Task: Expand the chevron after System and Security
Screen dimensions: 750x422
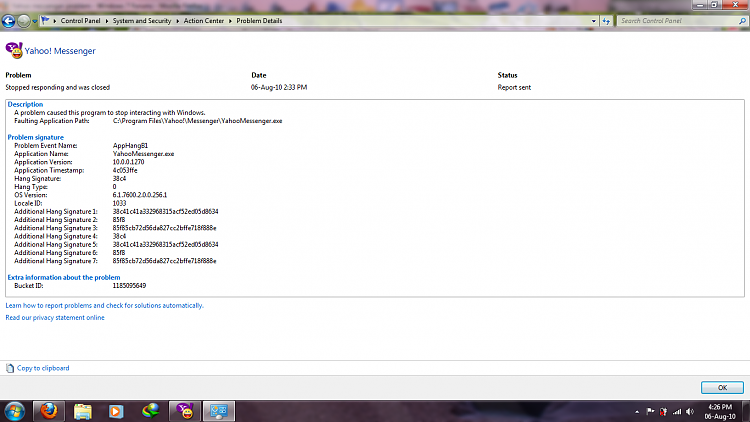Action: pyautogui.click(x=177, y=21)
